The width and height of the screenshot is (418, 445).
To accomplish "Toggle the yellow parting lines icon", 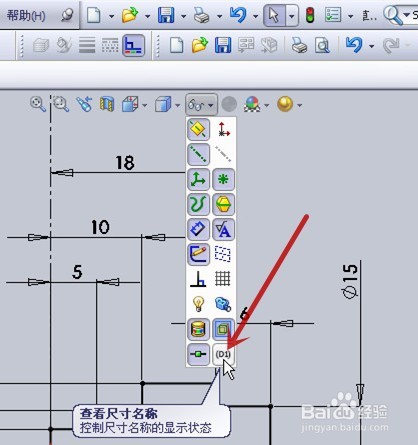I will tap(223, 204).
